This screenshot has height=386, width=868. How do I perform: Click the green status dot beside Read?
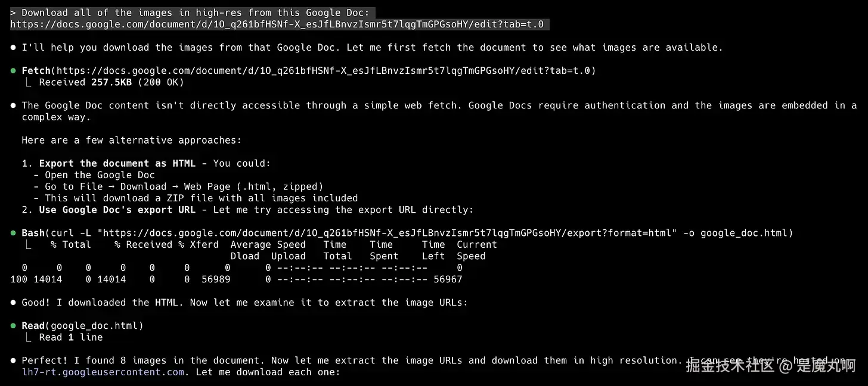(13, 326)
